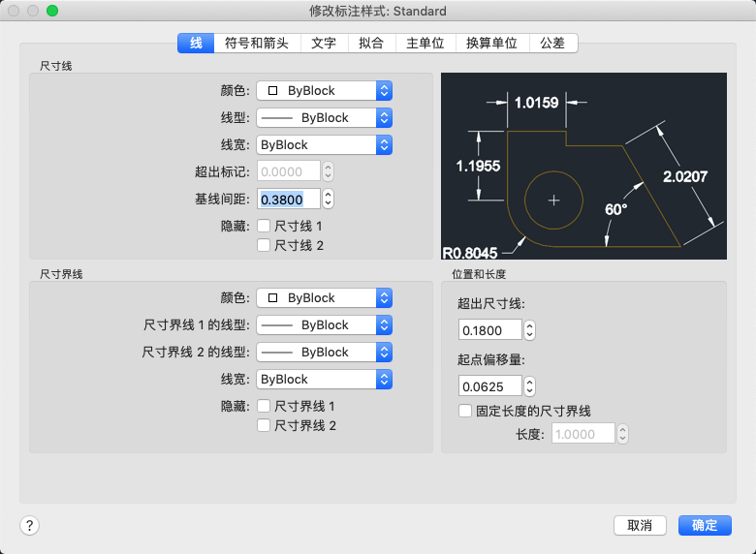Click the 取消 button
756x554 pixels.
pyautogui.click(x=640, y=525)
